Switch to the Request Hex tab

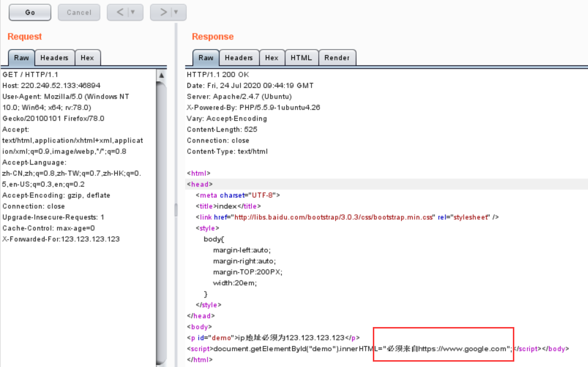(87, 58)
